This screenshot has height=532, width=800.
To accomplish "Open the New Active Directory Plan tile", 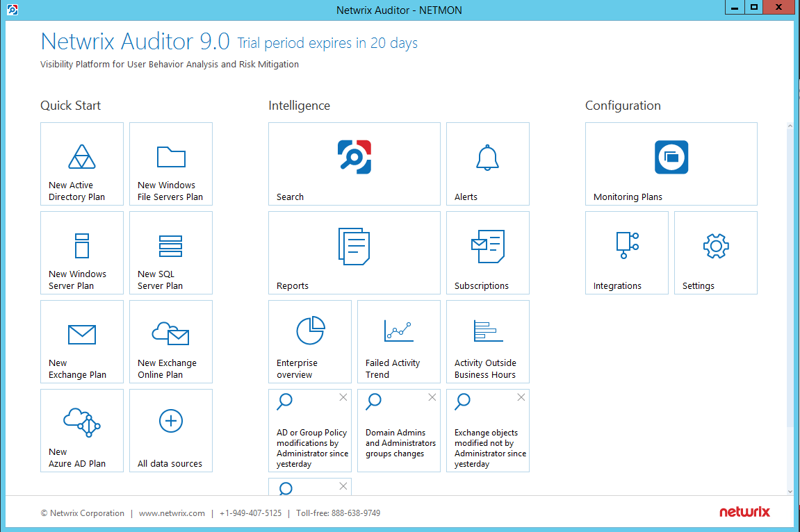I will pyautogui.click(x=81, y=164).
